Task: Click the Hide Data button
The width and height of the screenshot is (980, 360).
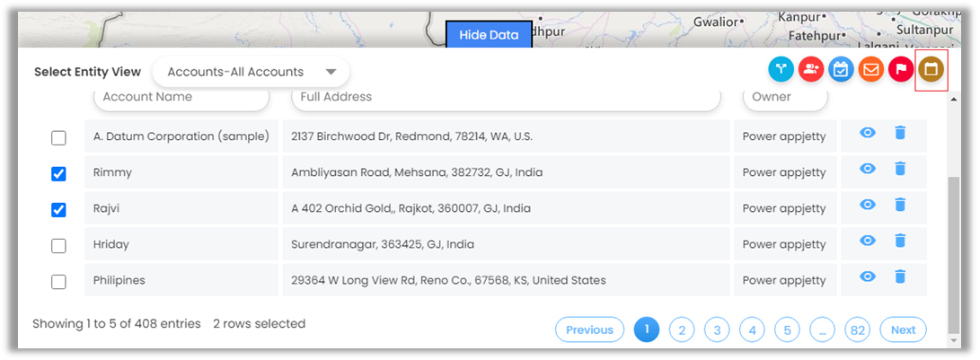Action: pyautogui.click(x=489, y=35)
